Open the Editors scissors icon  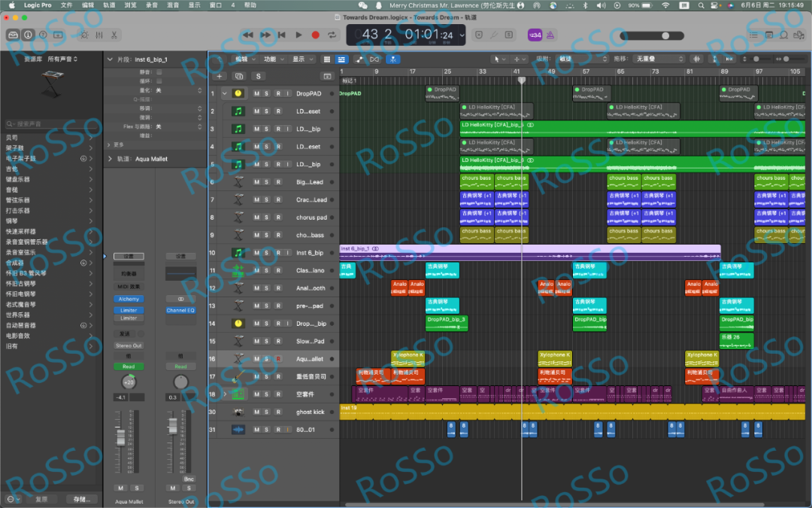click(x=114, y=35)
